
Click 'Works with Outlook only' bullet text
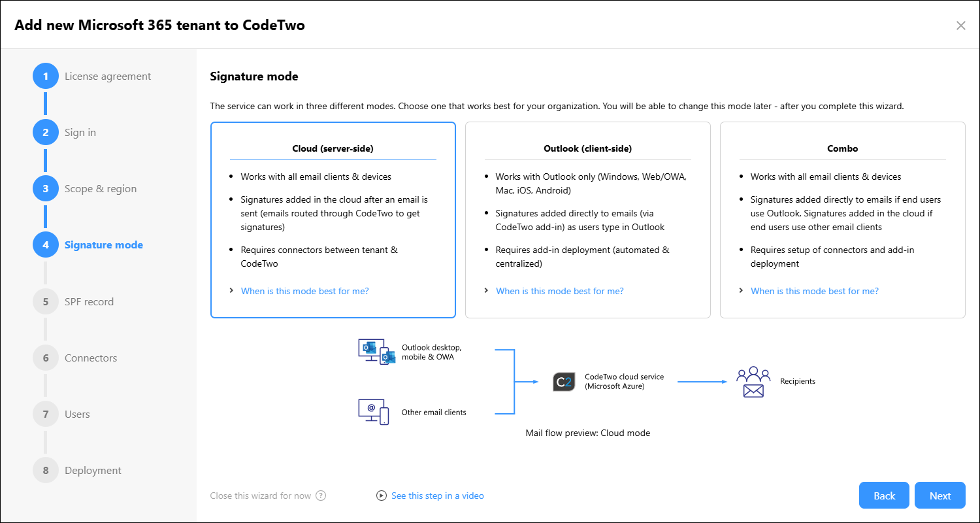pos(591,184)
